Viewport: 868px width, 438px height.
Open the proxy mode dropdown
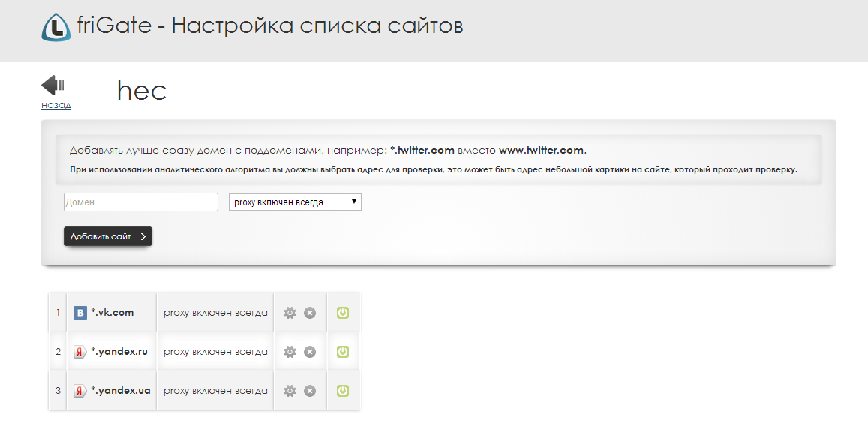(295, 202)
